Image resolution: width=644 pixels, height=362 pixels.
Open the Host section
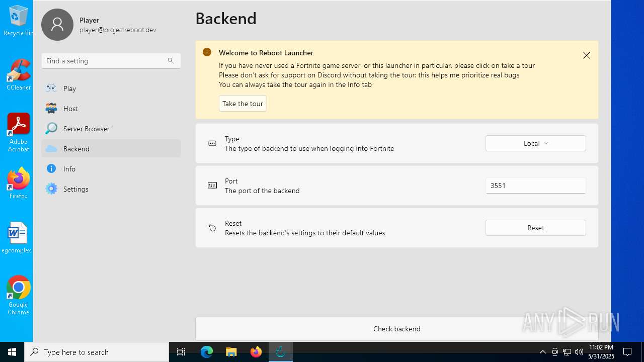[111, 109]
